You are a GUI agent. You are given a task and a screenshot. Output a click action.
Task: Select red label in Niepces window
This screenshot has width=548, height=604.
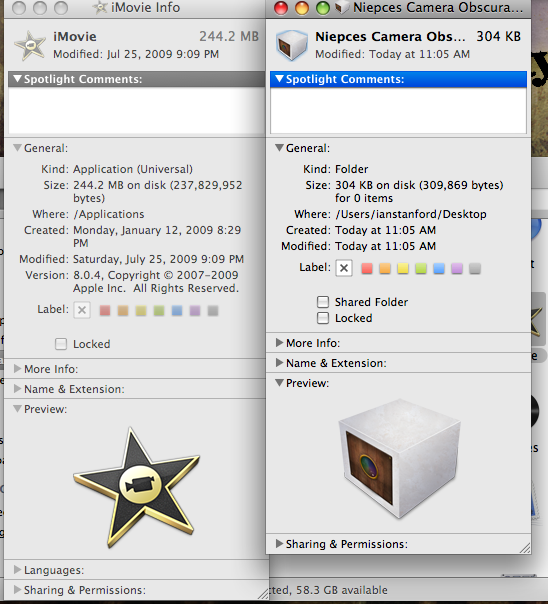[367, 268]
